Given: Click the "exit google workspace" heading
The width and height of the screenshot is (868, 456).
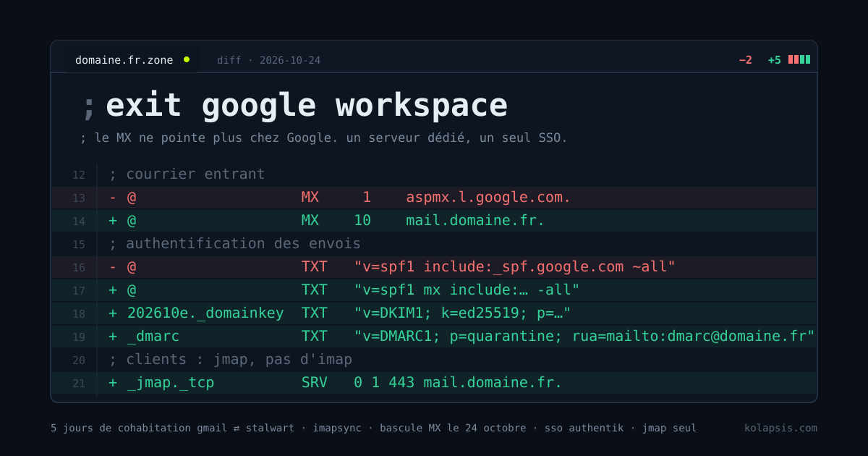Looking at the screenshot, I should point(307,105).
